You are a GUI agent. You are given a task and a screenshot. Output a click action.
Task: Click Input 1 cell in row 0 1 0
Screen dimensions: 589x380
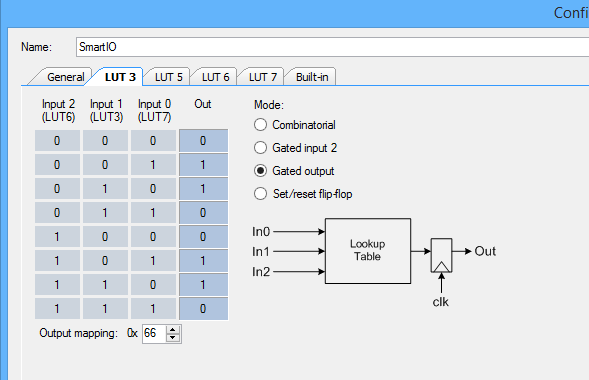pos(105,189)
